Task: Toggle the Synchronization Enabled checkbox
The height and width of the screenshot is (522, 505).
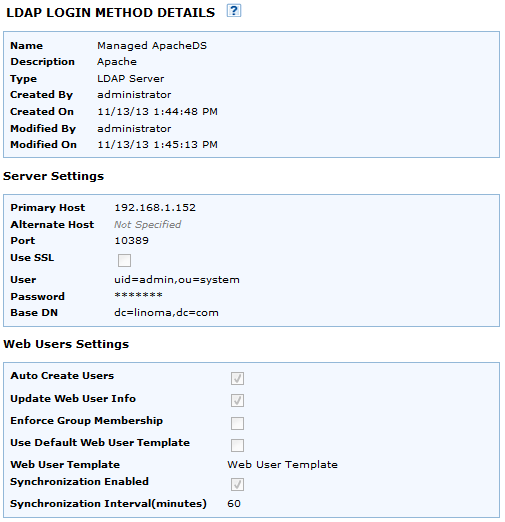Action: [x=237, y=484]
